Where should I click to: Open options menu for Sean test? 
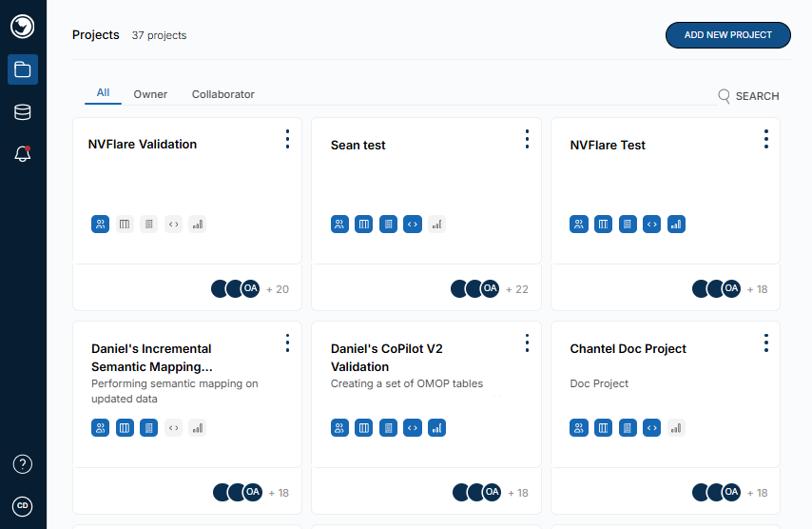527,139
